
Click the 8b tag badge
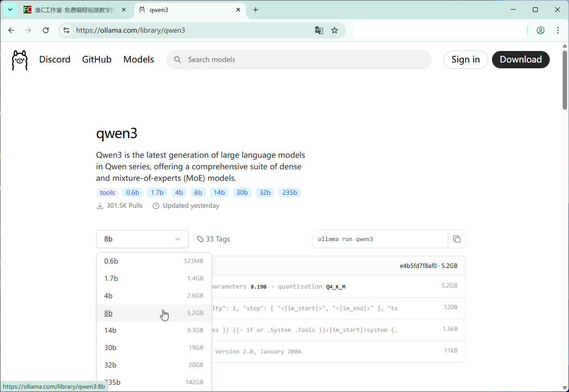[x=198, y=192]
